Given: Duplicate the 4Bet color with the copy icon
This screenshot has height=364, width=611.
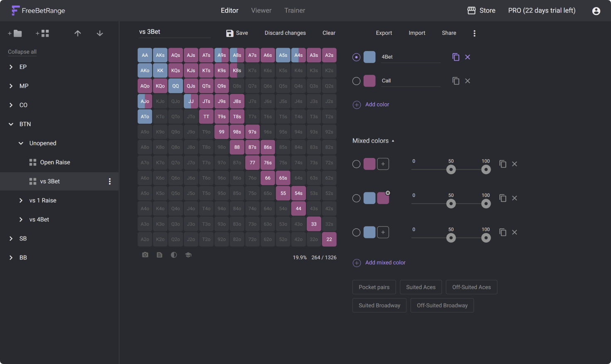Looking at the screenshot, I should 456,57.
